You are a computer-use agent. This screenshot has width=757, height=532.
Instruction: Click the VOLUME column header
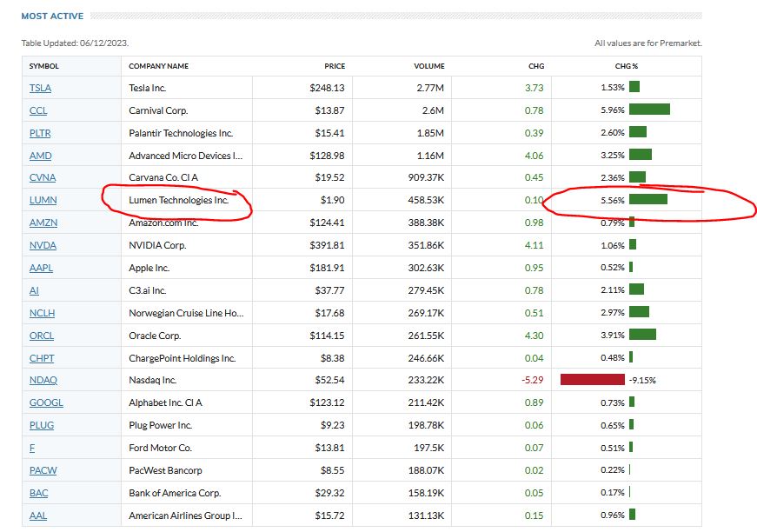pos(428,66)
